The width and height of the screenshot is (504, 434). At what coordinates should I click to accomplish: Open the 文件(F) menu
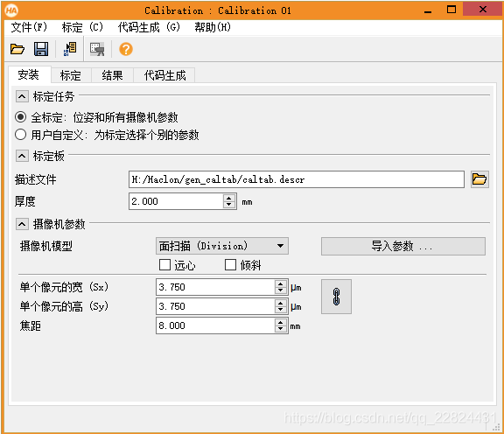29,27
